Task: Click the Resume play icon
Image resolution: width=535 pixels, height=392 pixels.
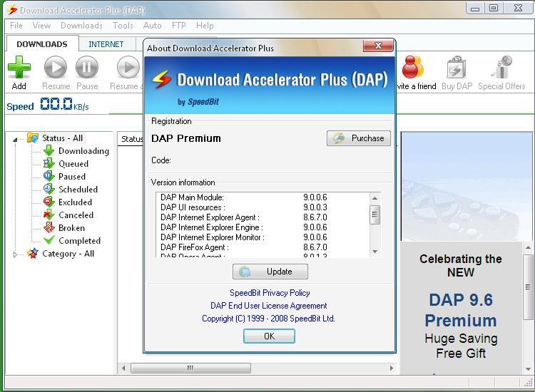Action: coord(55,67)
